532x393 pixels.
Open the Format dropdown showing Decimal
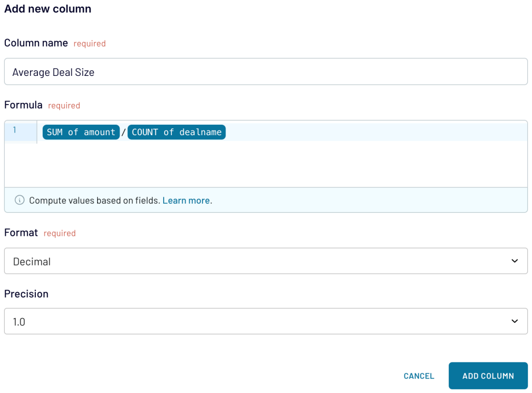(265, 260)
